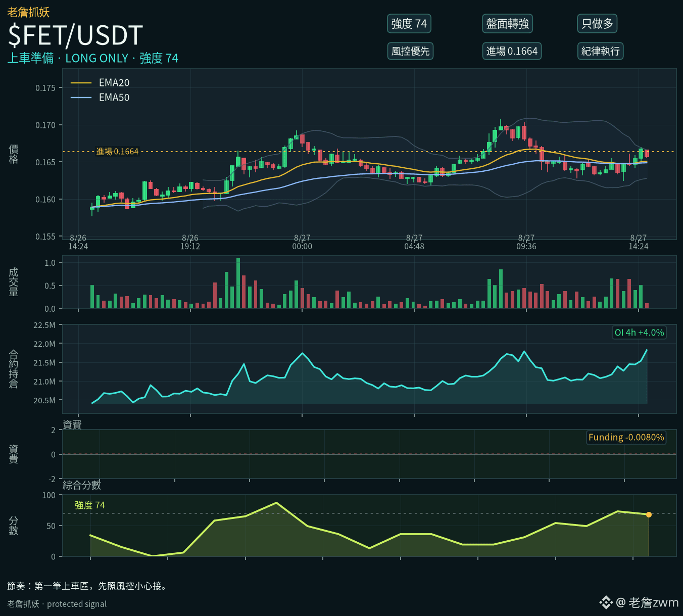Click the yellow EMA20 legend line swatch
Image resolution: width=683 pixels, height=616 pixels.
(81, 83)
